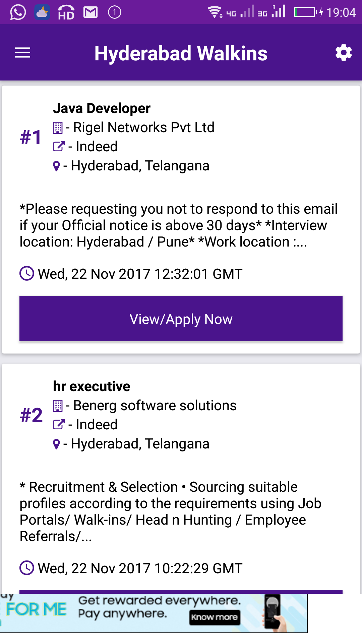Tap the battery indicator in status bar
This screenshot has height=644, width=362.
(x=305, y=12)
